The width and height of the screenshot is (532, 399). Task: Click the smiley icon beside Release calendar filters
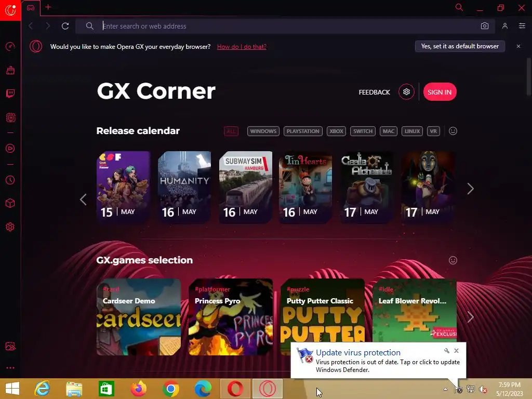click(453, 131)
